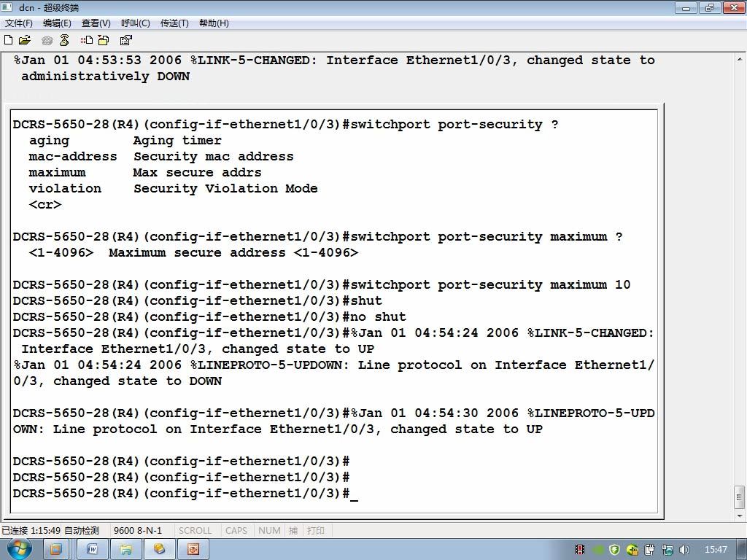This screenshot has width=747, height=560.
Task: Click the '捕' status bar indicator
Action: pos(293,531)
